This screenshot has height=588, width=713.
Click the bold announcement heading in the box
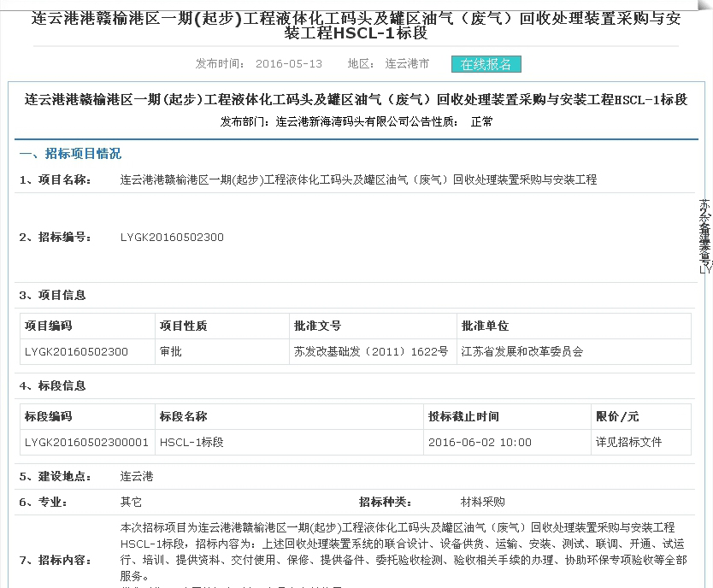[x=356, y=99]
